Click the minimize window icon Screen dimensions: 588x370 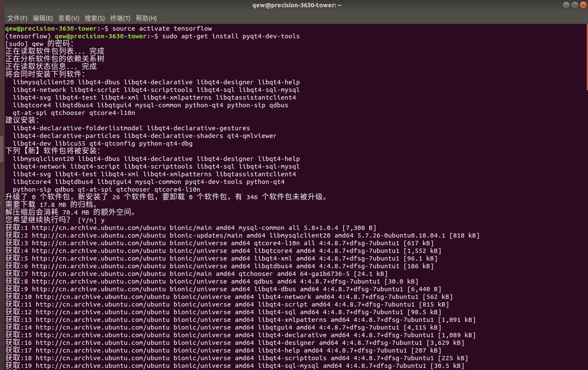click(x=566, y=5)
